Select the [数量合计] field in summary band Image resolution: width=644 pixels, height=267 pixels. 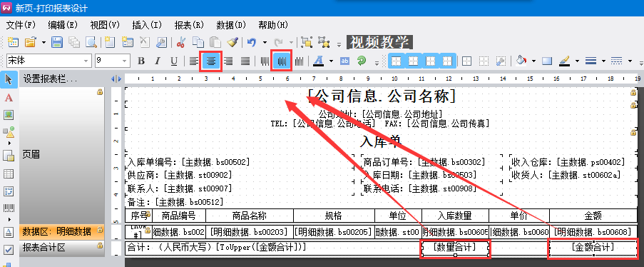click(455, 247)
